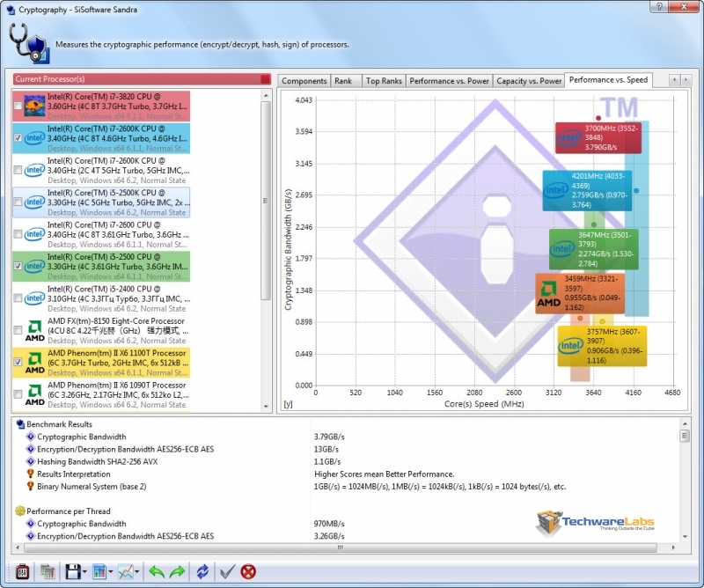
Task: Tick the Phenom II X6 1090T checkbox
Action: tap(18, 394)
